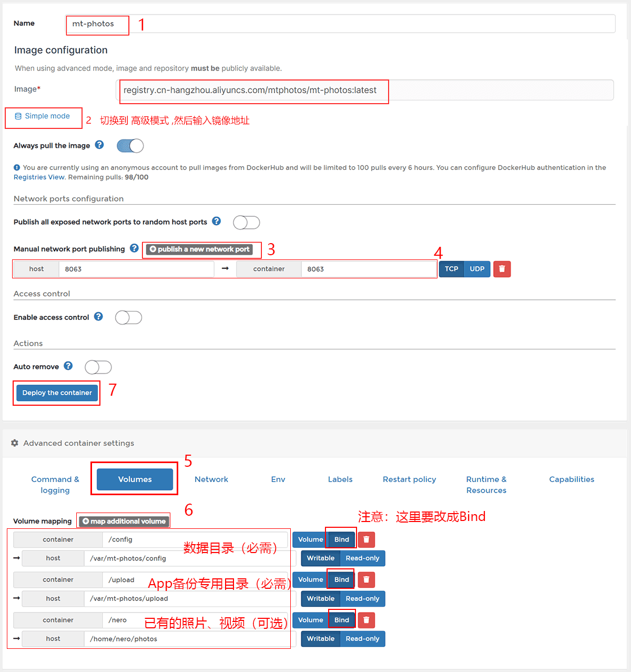
Task: Click the gear icon beside Advanced container settings
Action: (15, 443)
